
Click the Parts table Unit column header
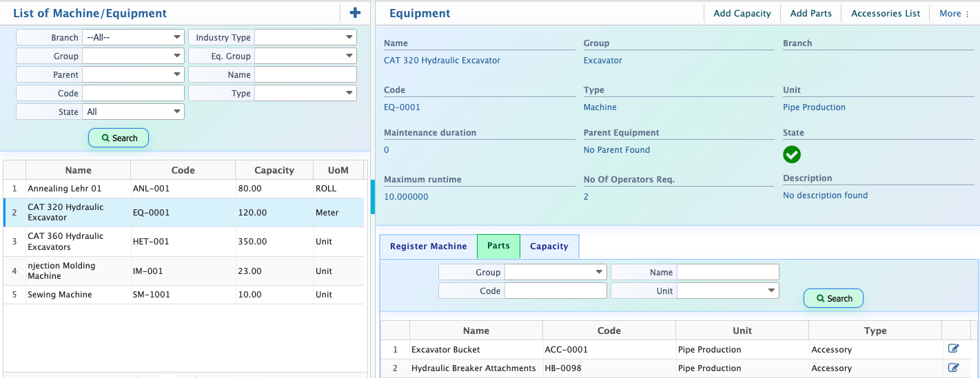click(x=742, y=330)
